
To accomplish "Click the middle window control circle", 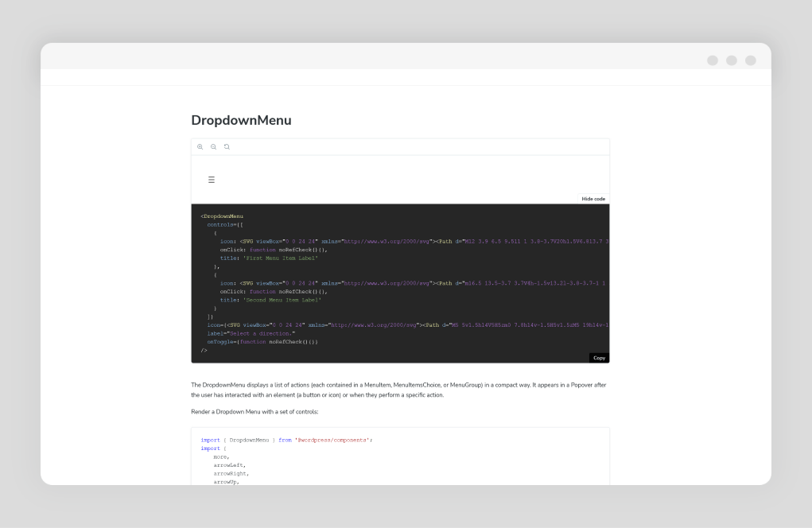I will (x=732, y=60).
